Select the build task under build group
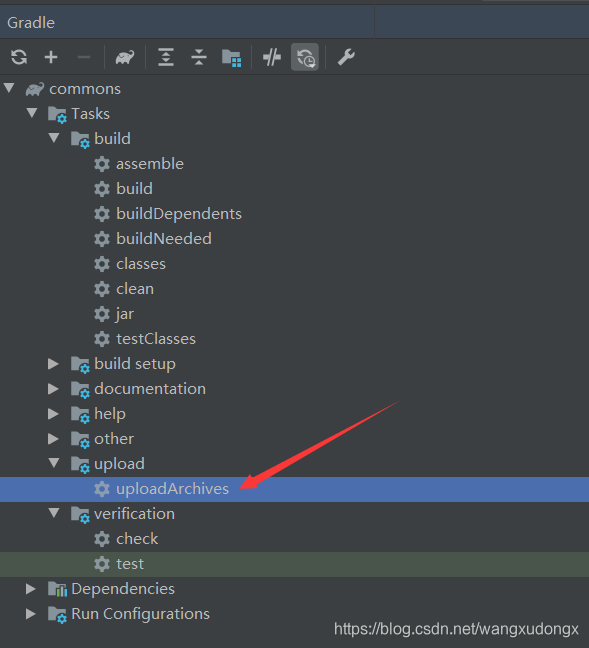The image size is (589, 648). (134, 189)
